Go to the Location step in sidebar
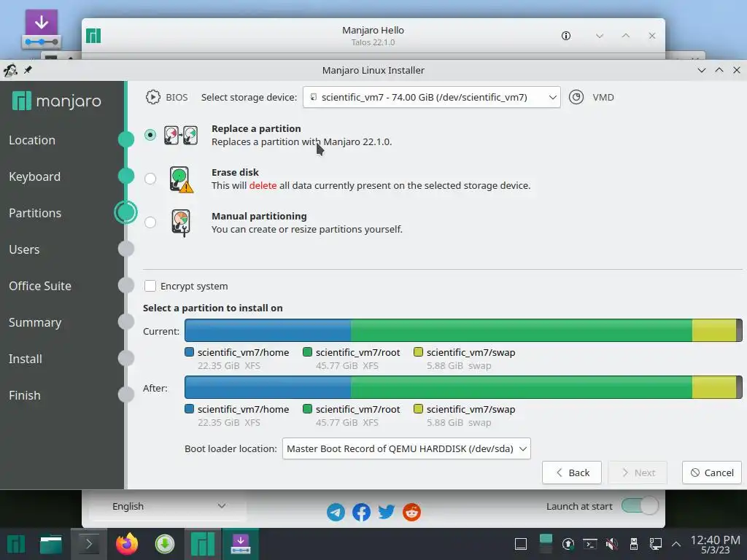This screenshot has height=560, width=747. [32, 140]
